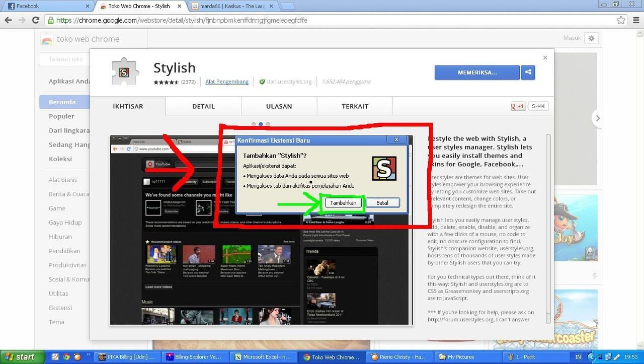Click the Stylish star rating

pyautogui.click(x=166, y=82)
